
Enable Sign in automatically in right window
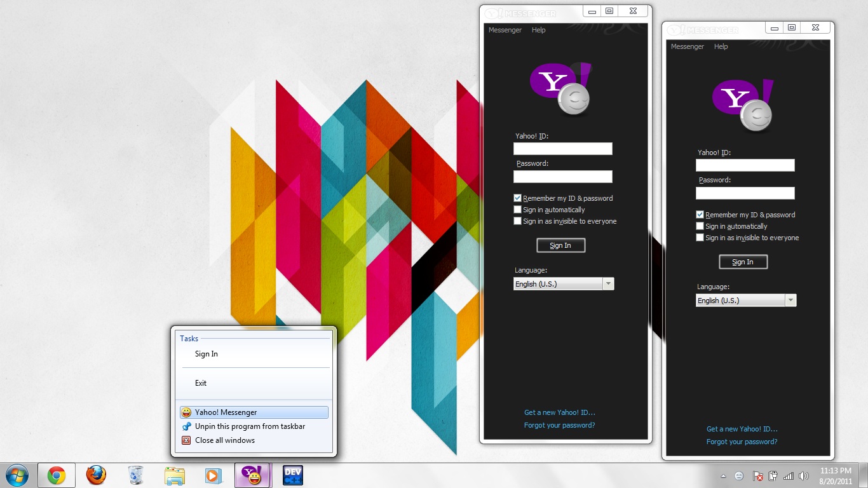[x=700, y=226]
